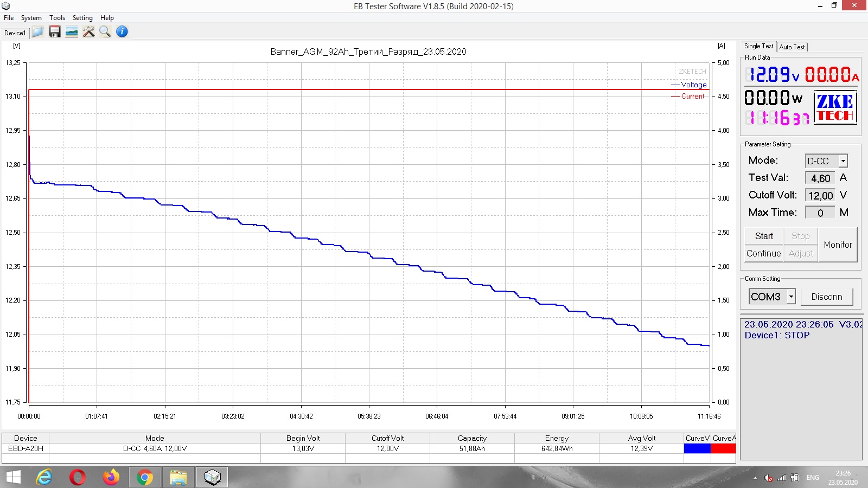Open the Setting menu
The image size is (868, 488).
[x=82, y=18]
